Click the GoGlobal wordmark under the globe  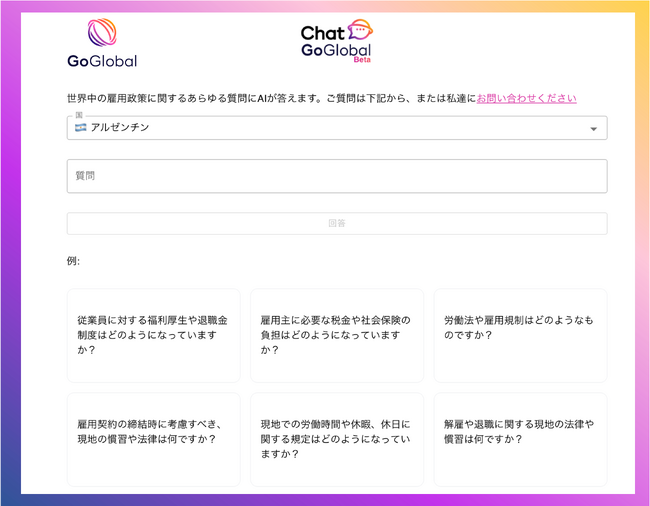[x=102, y=61]
